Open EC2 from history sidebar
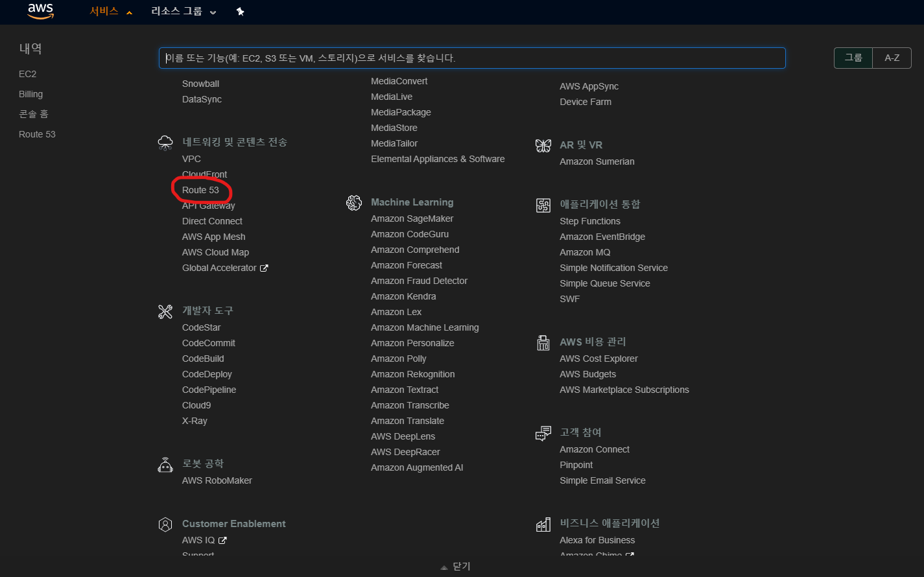The height and width of the screenshot is (577, 924). 28,74
